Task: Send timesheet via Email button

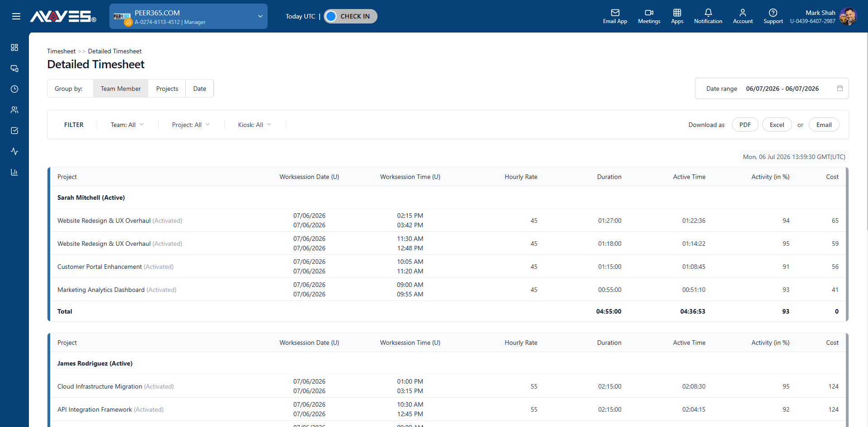Action: (824, 125)
